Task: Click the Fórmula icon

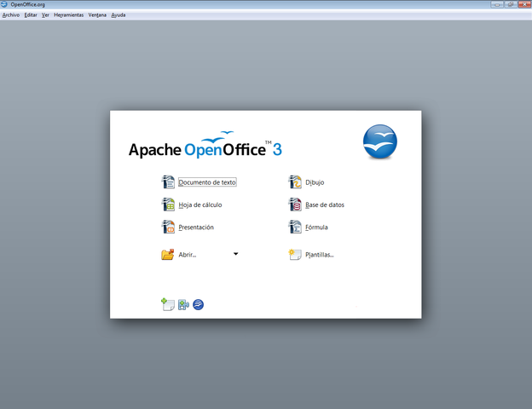Action: coord(295,227)
